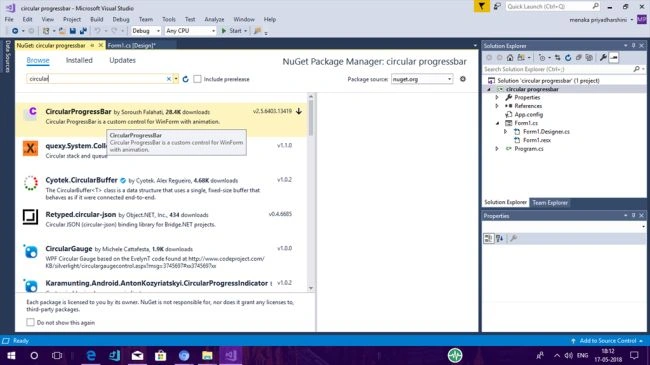Open the Windows Start button on taskbar
650x365 pixels.
(11, 355)
